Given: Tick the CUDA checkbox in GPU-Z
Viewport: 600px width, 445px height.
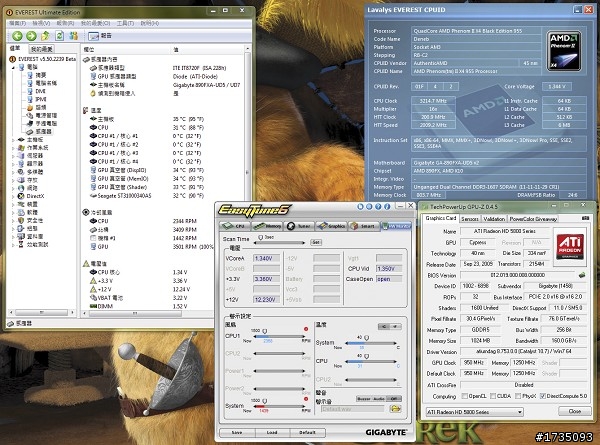Looking at the screenshot, I should tap(493, 396).
